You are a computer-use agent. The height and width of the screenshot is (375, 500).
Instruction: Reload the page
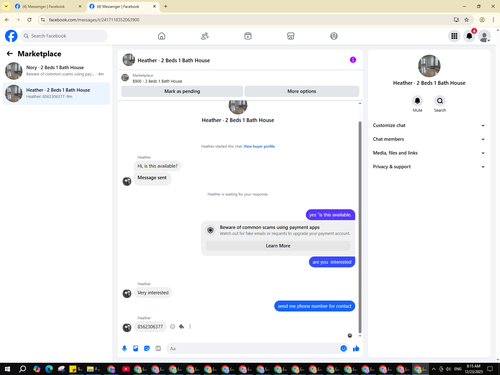click(29, 20)
